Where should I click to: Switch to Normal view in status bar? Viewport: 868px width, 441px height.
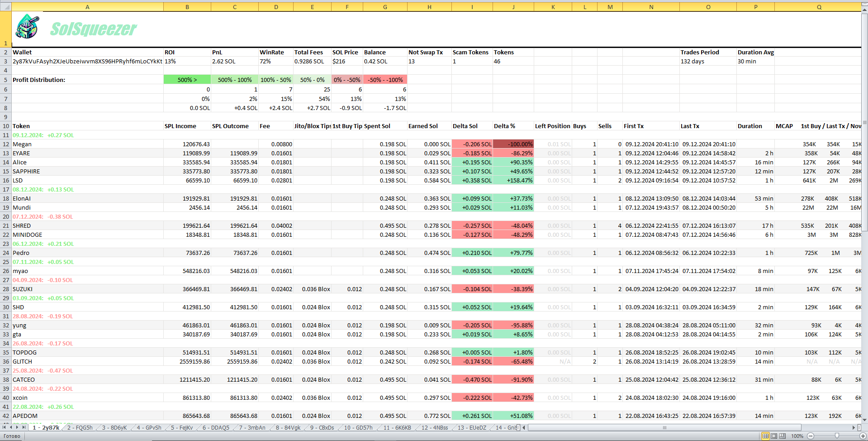coord(765,436)
